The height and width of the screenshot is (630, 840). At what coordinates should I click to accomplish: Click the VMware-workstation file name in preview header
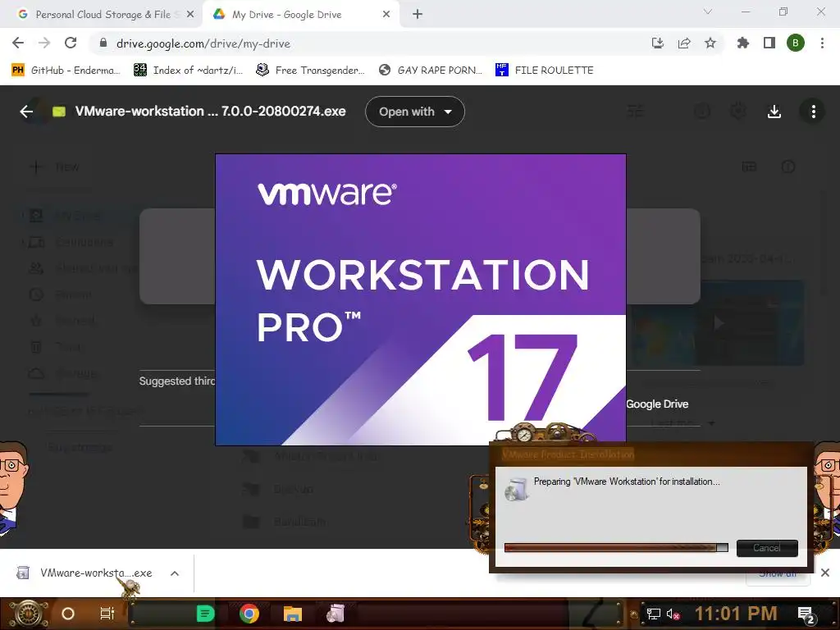(210, 112)
